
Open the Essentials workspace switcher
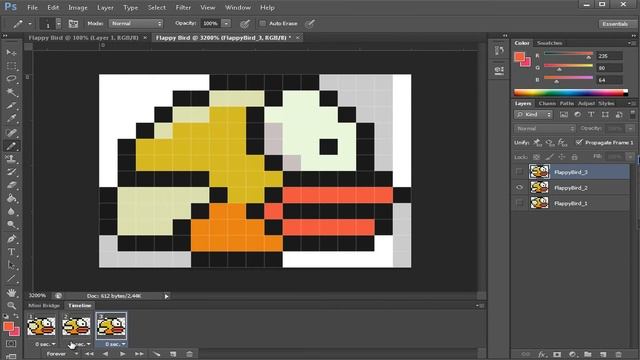pos(615,24)
